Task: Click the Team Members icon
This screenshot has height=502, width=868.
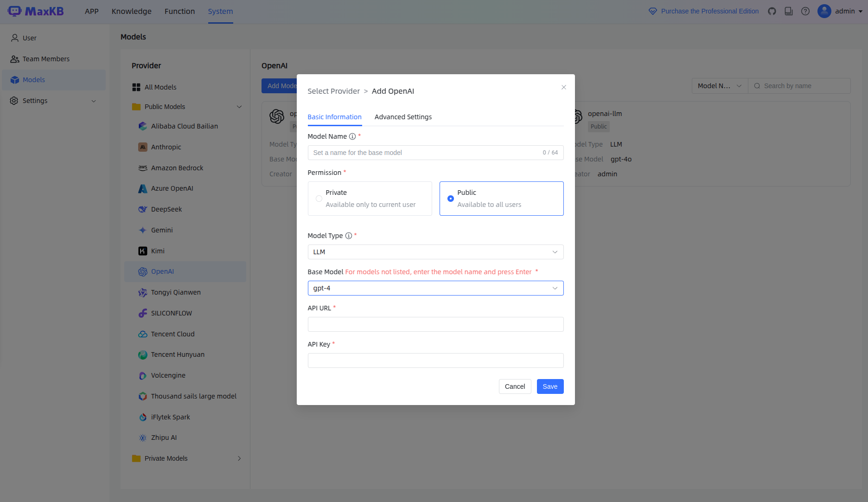Action: tap(15, 59)
